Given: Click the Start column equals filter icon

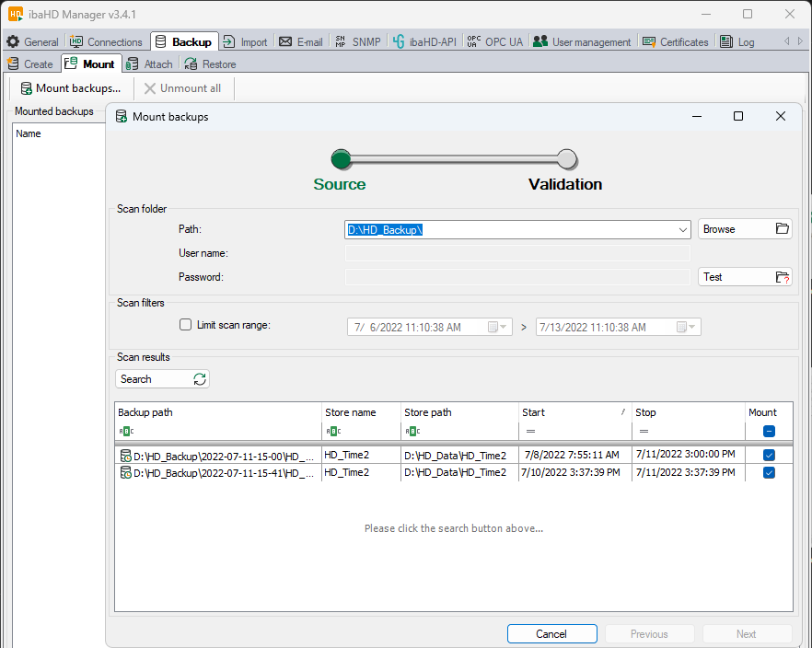Looking at the screenshot, I should tap(530, 431).
